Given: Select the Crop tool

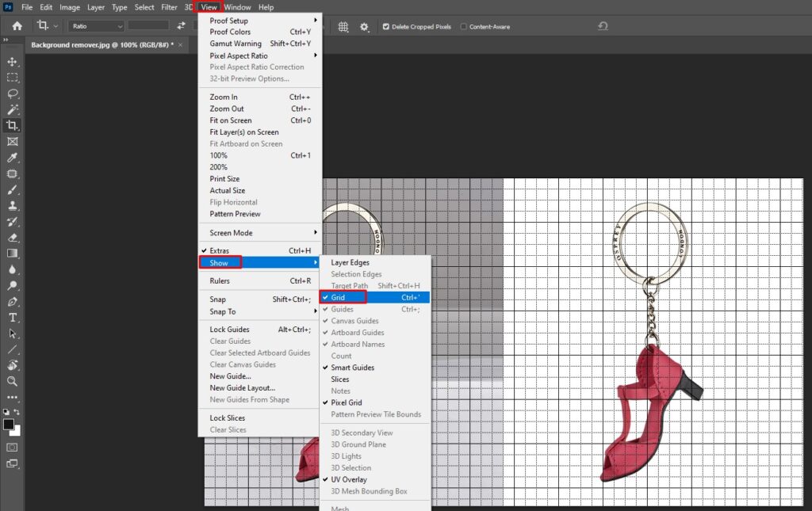Looking at the screenshot, I should [x=13, y=124].
